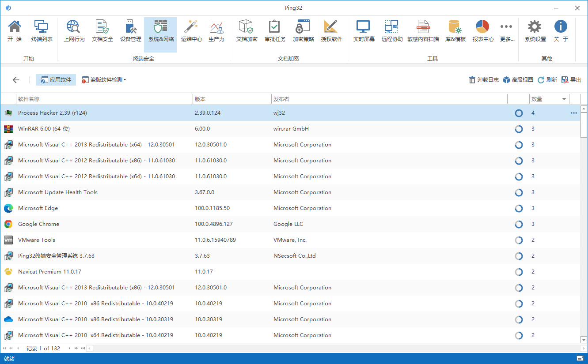The width and height of the screenshot is (588, 364).
Task: Open 设备管理 device management
Action: pos(131,31)
